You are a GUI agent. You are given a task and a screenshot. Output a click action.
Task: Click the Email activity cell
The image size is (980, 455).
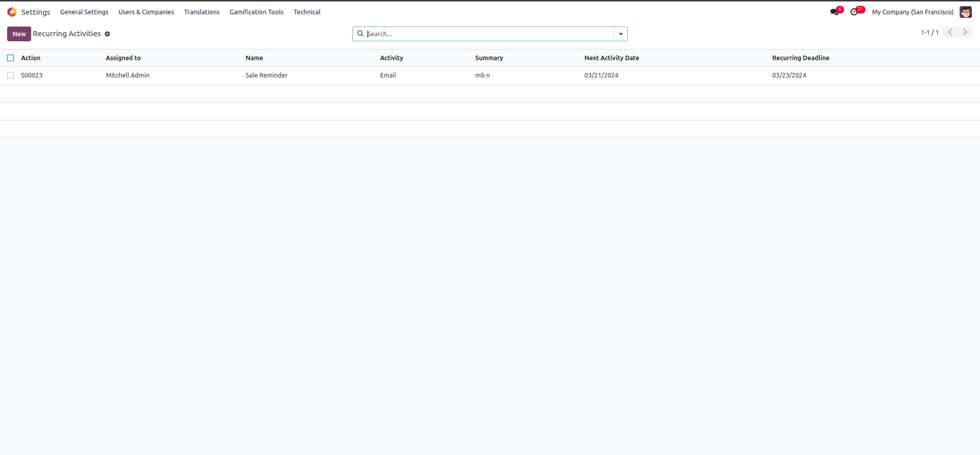[388, 75]
